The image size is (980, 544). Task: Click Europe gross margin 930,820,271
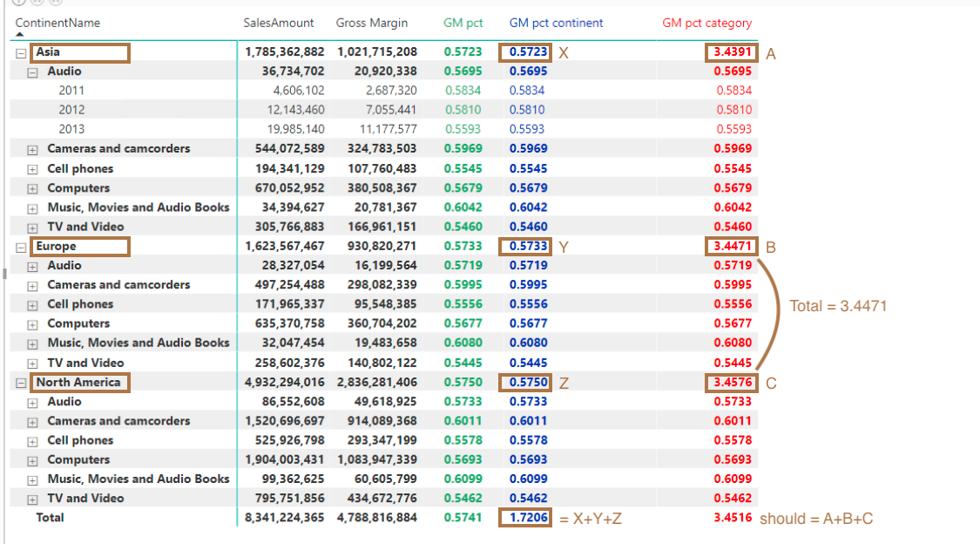click(x=382, y=247)
